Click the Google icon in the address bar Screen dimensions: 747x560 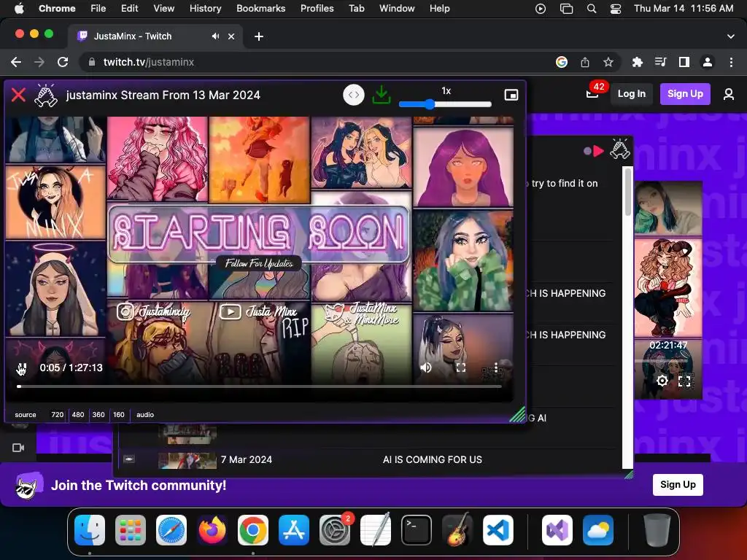pos(562,62)
